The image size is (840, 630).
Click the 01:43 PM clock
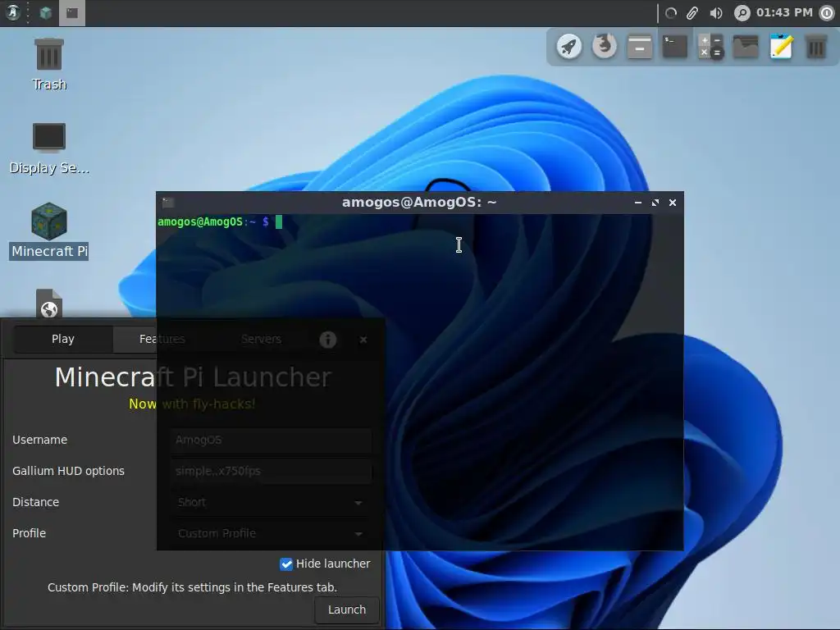(784, 12)
